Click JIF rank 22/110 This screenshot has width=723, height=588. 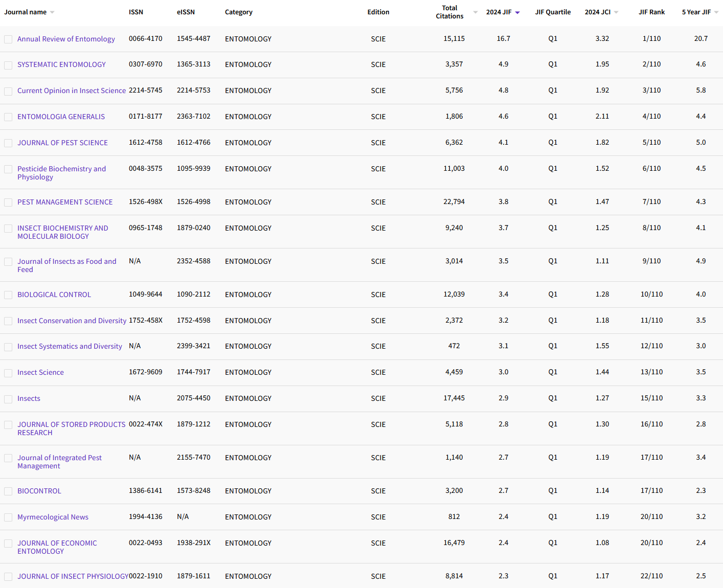pyautogui.click(x=651, y=576)
